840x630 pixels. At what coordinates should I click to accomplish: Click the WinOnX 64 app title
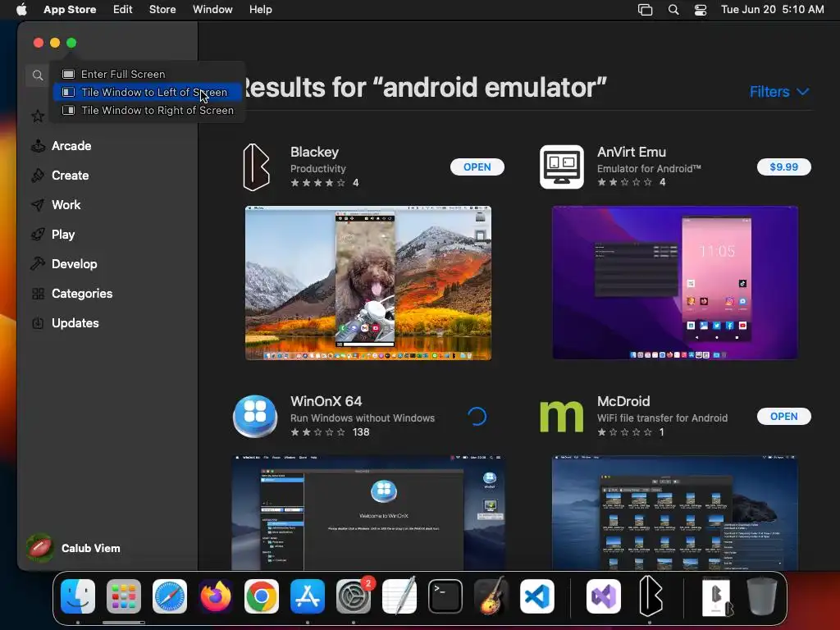pos(326,401)
